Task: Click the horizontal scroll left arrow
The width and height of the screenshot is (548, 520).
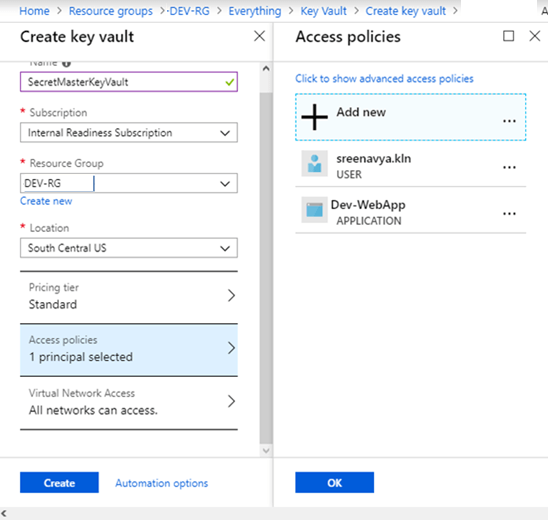Action: [x=4, y=513]
